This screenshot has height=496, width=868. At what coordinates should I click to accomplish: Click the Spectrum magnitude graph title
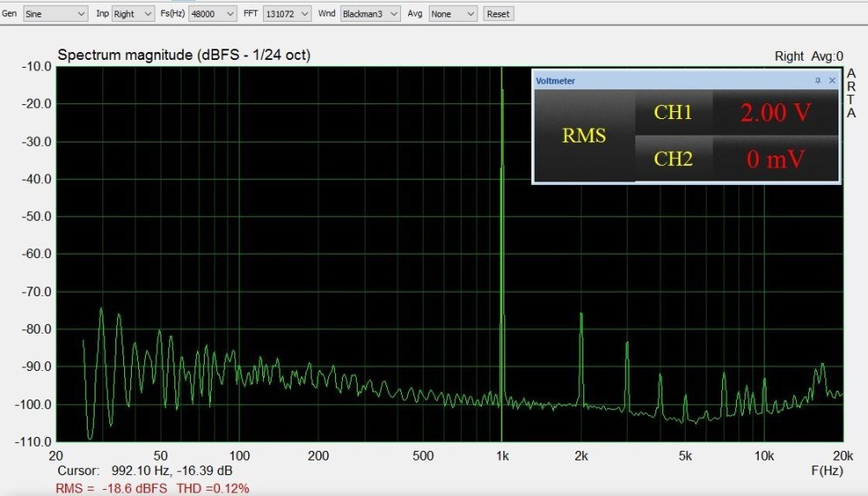[184, 56]
